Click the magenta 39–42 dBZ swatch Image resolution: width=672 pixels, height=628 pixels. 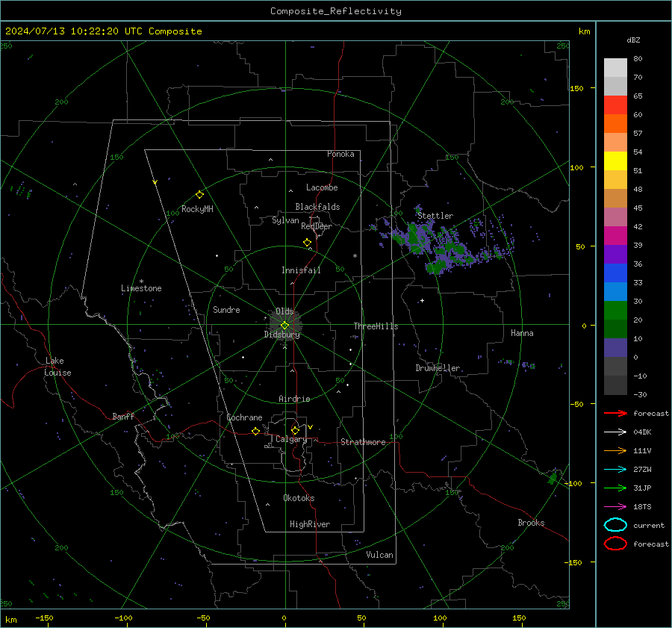pos(615,236)
